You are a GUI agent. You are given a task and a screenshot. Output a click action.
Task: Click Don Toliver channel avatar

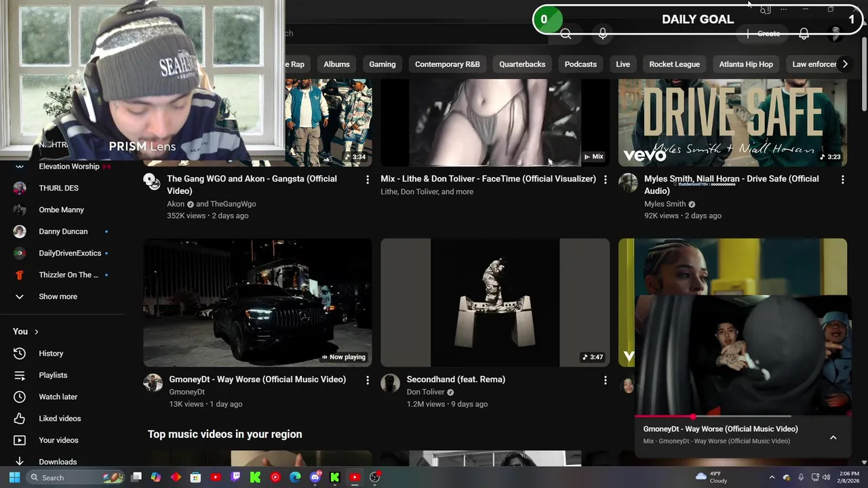coord(390,383)
